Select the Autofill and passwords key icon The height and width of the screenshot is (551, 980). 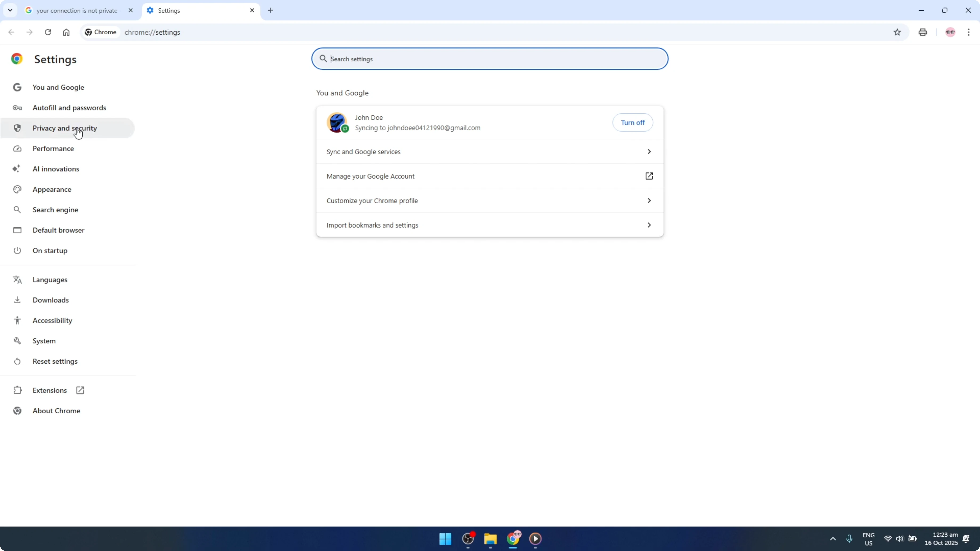click(17, 108)
